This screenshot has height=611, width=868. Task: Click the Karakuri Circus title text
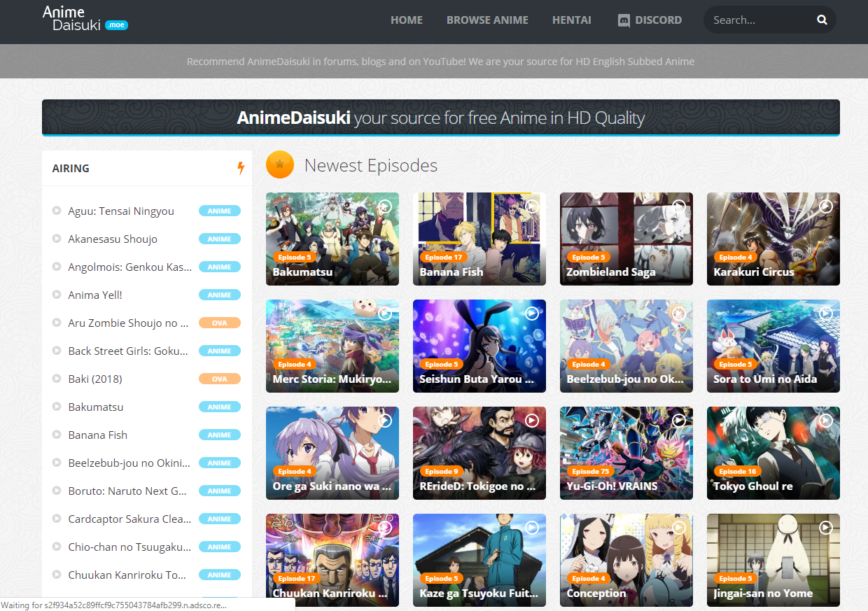pyautogui.click(x=754, y=272)
